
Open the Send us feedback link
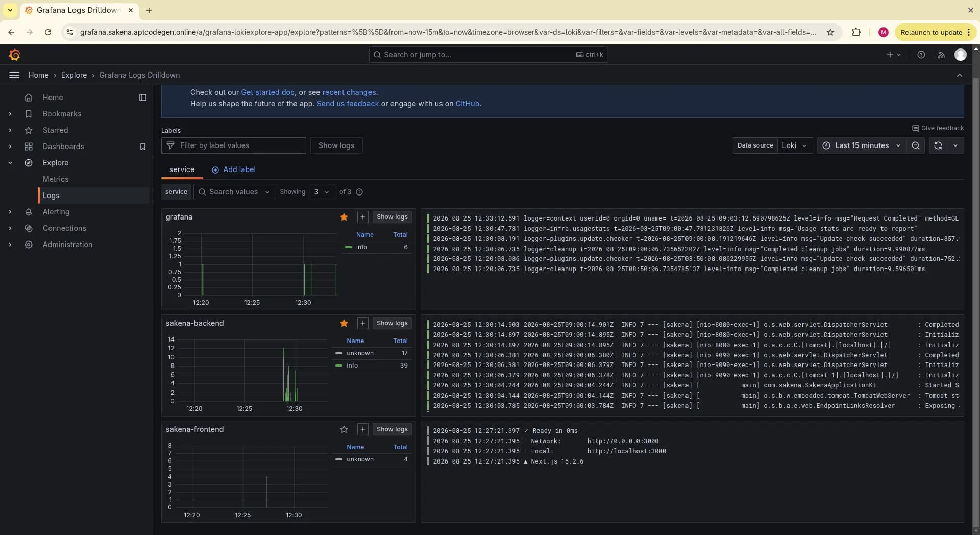348,104
